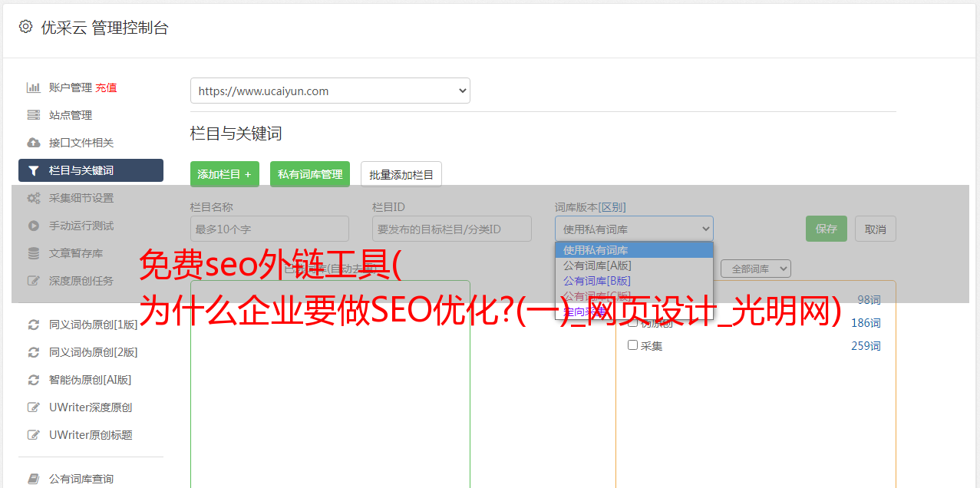Click the filter funnel icon for 栏目与关键词
The height and width of the screenshot is (488, 980).
33,170
